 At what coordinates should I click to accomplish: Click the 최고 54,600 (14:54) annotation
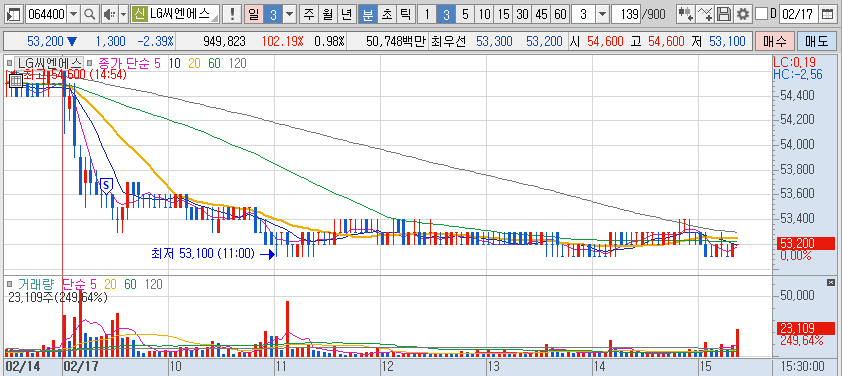pyautogui.click(x=74, y=75)
